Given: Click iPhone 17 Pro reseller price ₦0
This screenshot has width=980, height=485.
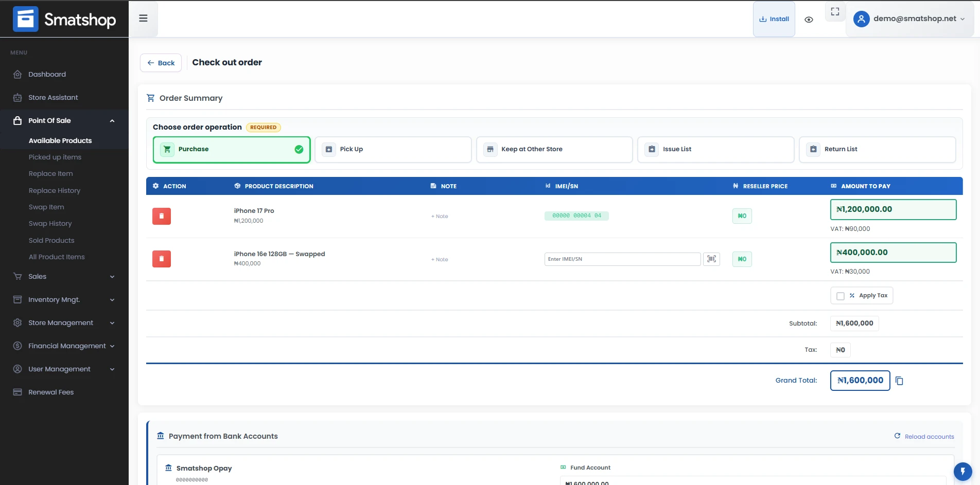Looking at the screenshot, I should [742, 216].
